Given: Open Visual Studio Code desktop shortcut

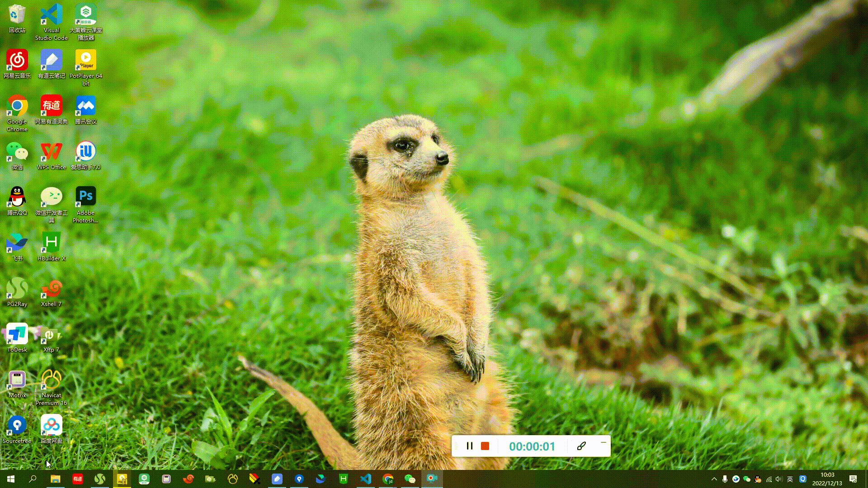Looking at the screenshot, I should tap(51, 22).
